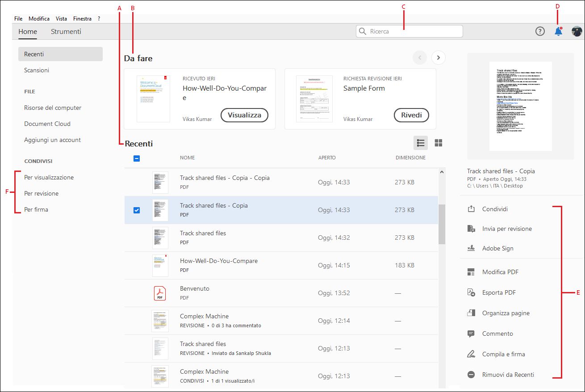Select Track shared files REVISIONE row
Image resolution: width=585 pixels, height=392 pixels.
tap(281, 348)
